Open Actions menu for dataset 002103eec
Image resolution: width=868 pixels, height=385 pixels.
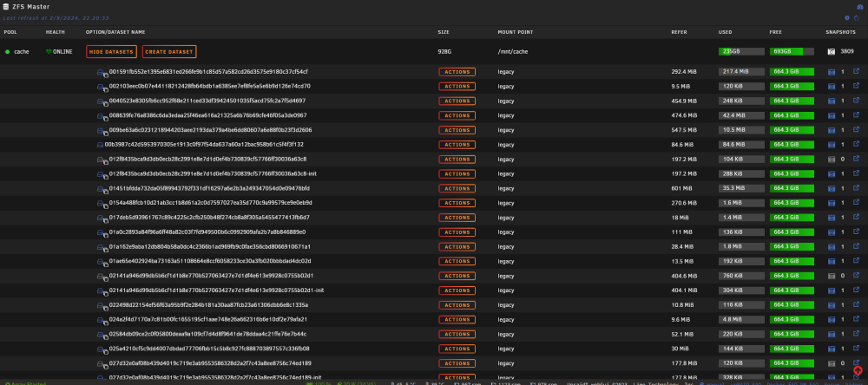(x=457, y=87)
